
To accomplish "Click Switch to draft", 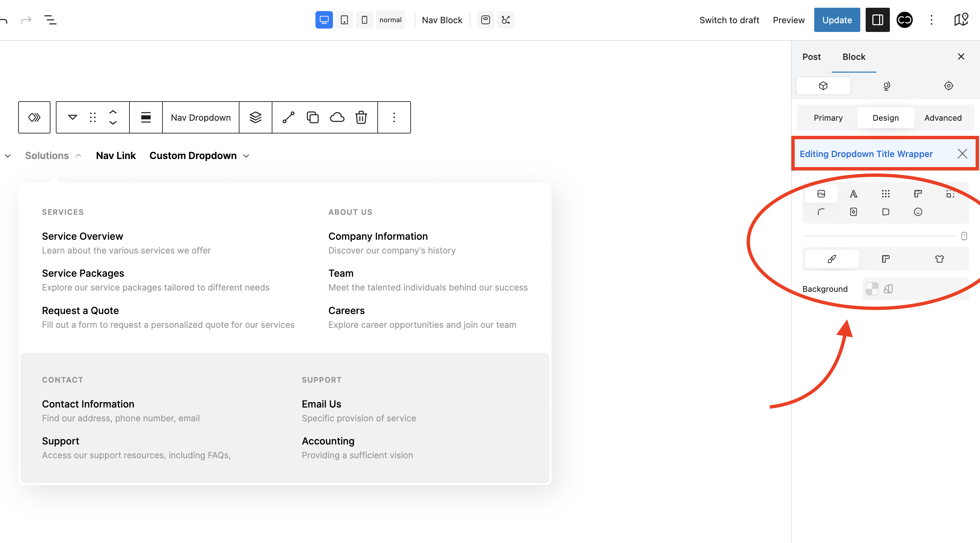I will (x=728, y=20).
